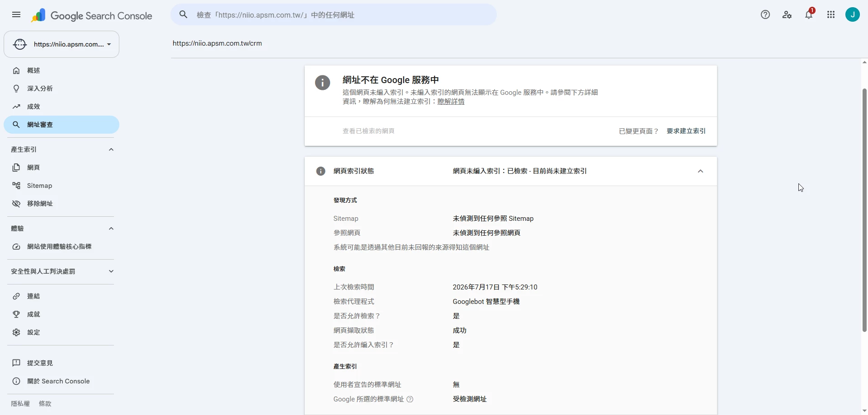Click the 是否允許檢索？ label

click(x=357, y=316)
